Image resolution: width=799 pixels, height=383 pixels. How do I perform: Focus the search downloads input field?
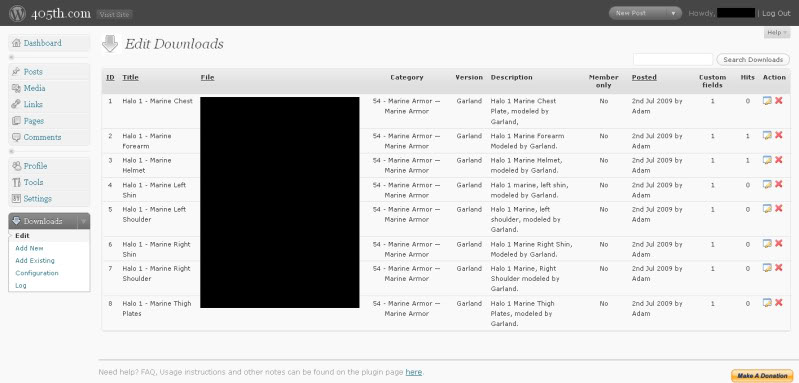(673, 60)
